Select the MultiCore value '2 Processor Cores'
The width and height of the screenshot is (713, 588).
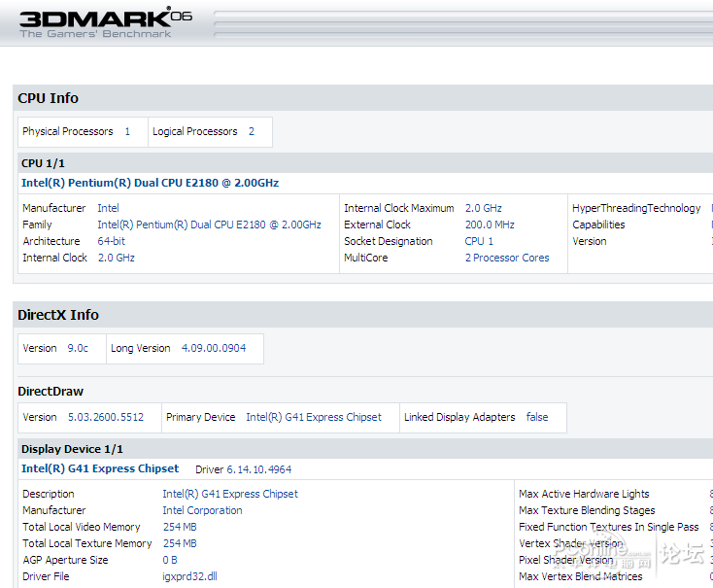click(x=507, y=259)
